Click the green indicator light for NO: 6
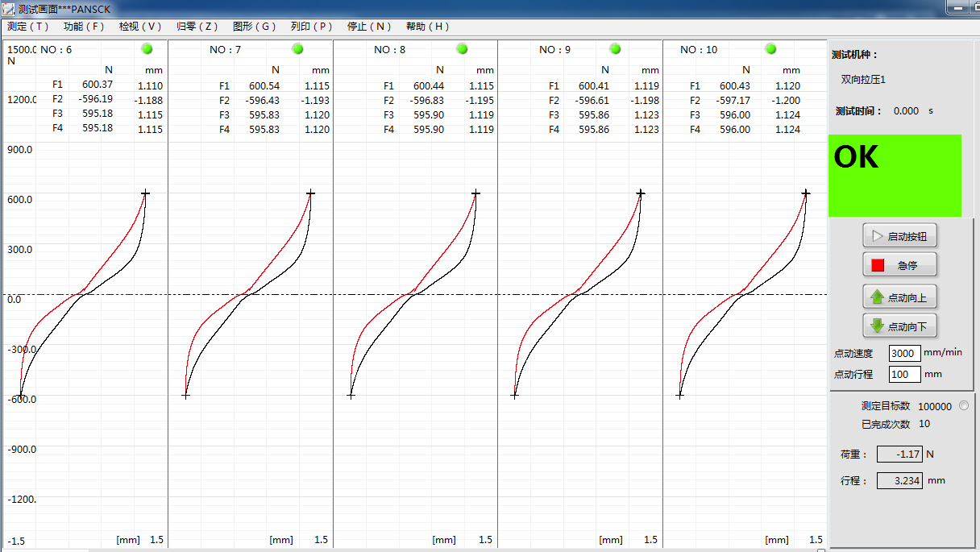The height and width of the screenshot is (552, 980). (x=147, y=49)
